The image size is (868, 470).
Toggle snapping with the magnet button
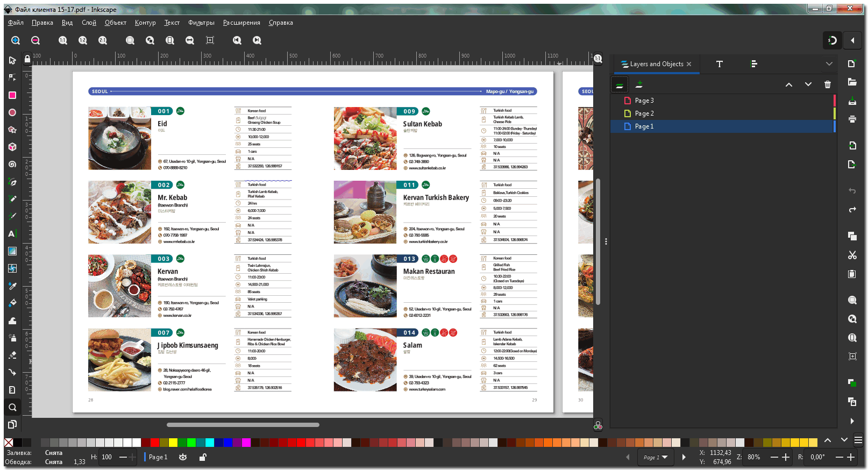[831, 40]
